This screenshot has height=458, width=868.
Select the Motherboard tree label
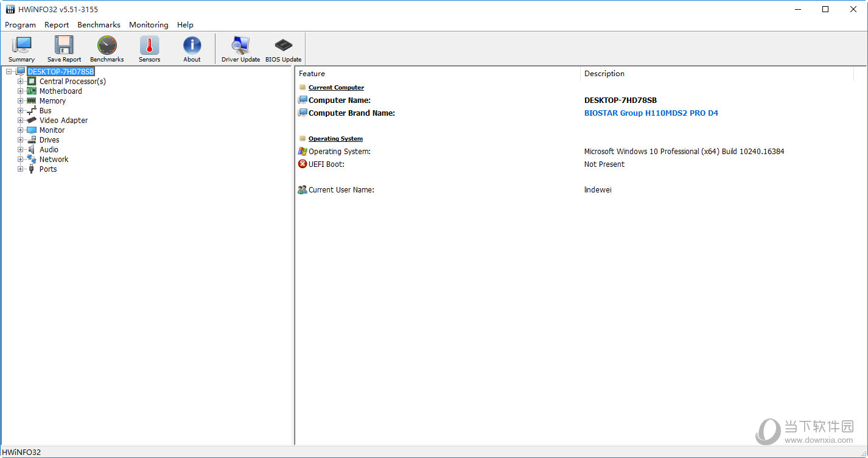(60, 91)
